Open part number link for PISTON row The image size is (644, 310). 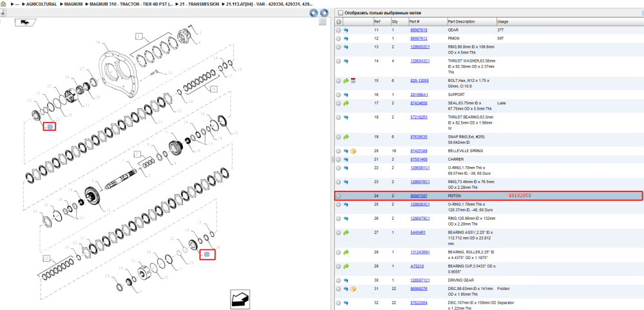click(x=419, y=196)
